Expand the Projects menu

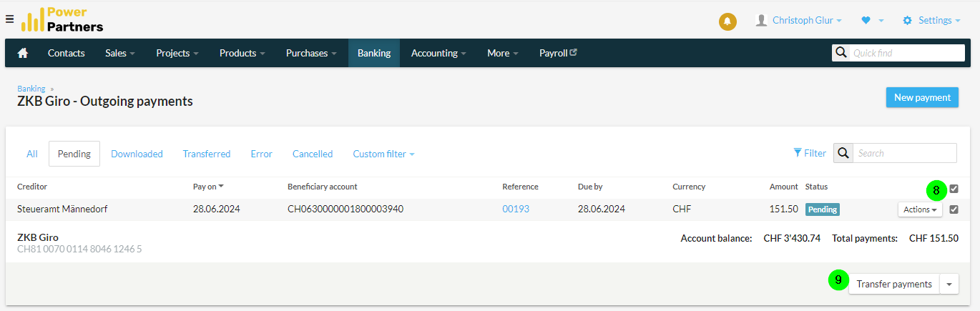click(x=177, y=53)
